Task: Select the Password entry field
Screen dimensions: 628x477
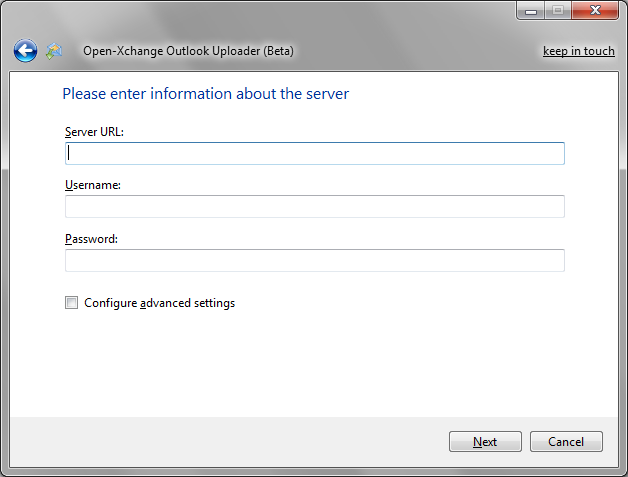Action: (x=315, y=260)
